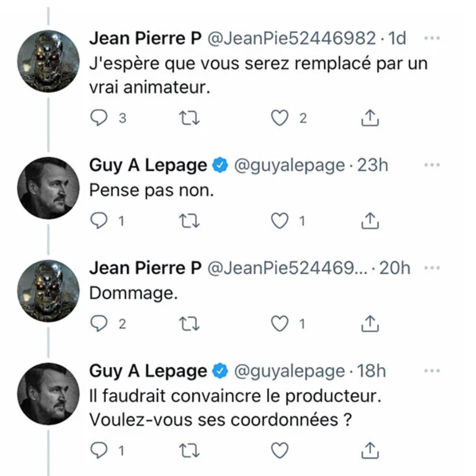Reply to "Pense pas non." tweet
Viewport: 476px width, 476px height.
tap(99, 222)
